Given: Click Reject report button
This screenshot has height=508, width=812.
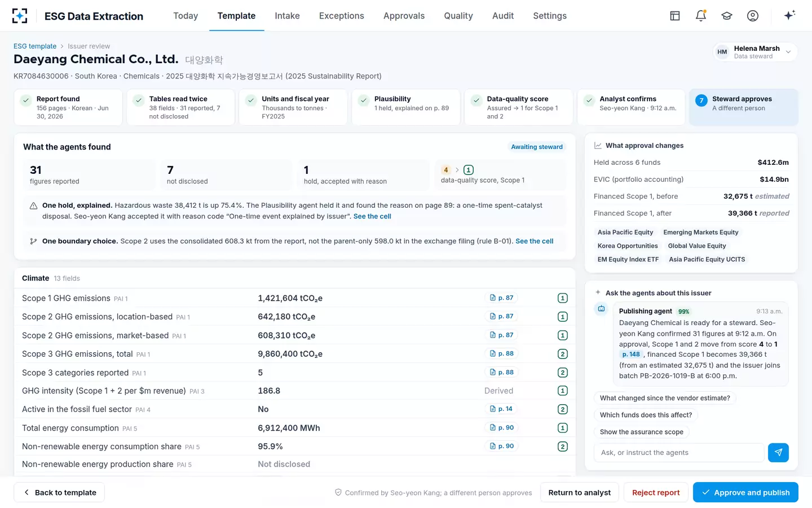Looking at the screenshot, I should coord(656,492).
